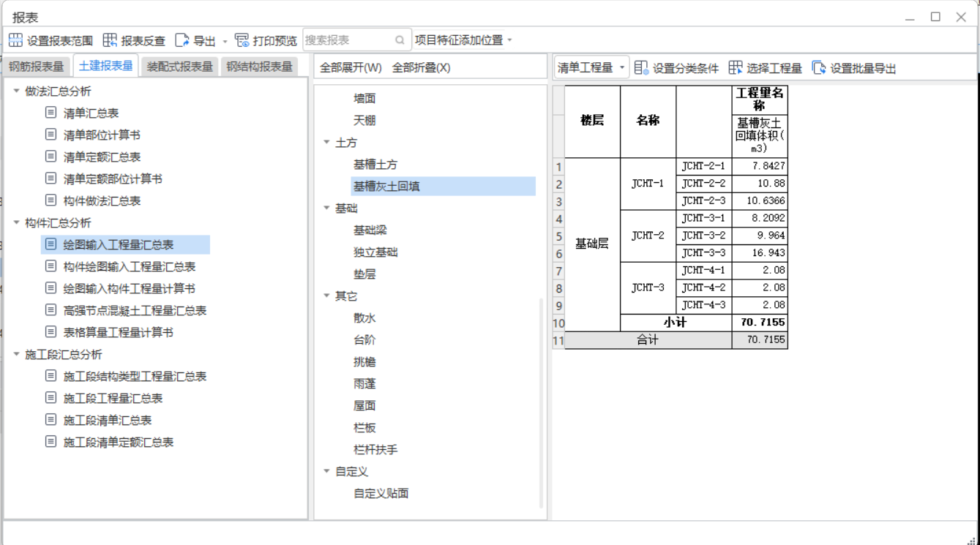The height and width of the screenshot is (545, 980).
Task: Open the 清单工程量 combo box
Action: click(x=591, y=67)
